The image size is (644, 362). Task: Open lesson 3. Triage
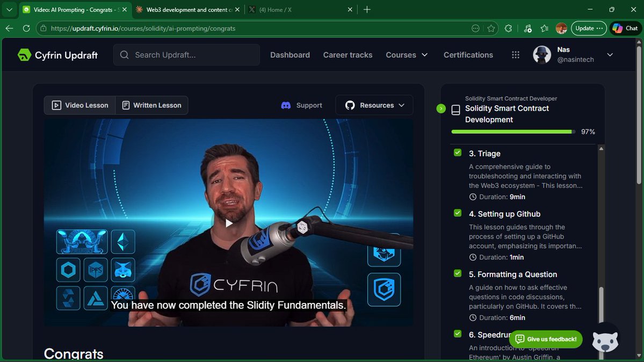point(484,153)
